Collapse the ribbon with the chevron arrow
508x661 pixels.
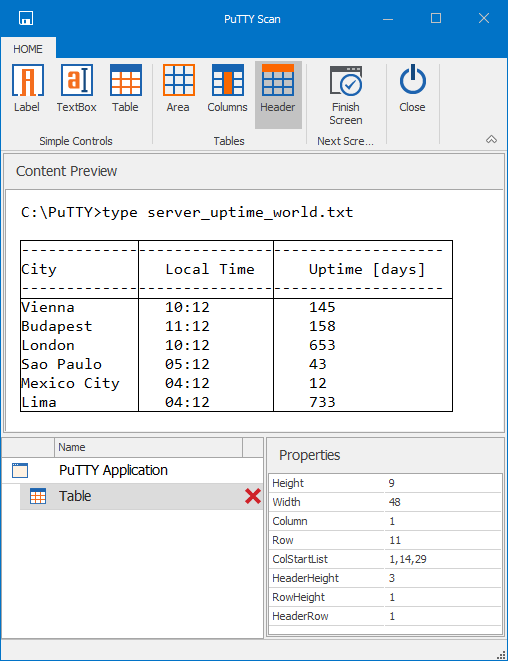491,140
